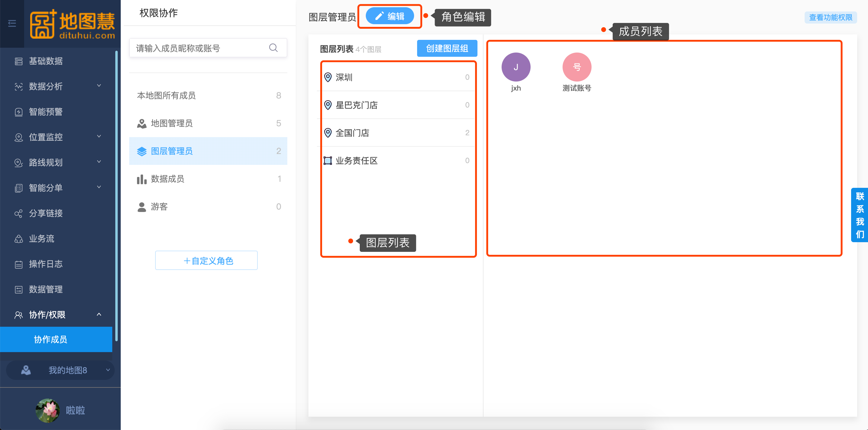The image size is (868, 430).
Task: Select the 图层管理员 role
Action: [x=208, y=151]
